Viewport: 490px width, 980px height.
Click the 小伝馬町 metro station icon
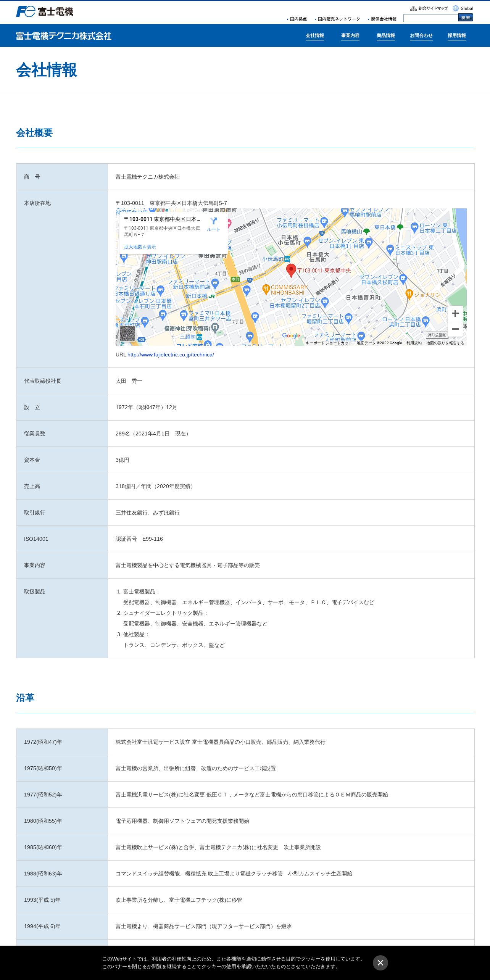pyautogui.click(x=287, y=259)
